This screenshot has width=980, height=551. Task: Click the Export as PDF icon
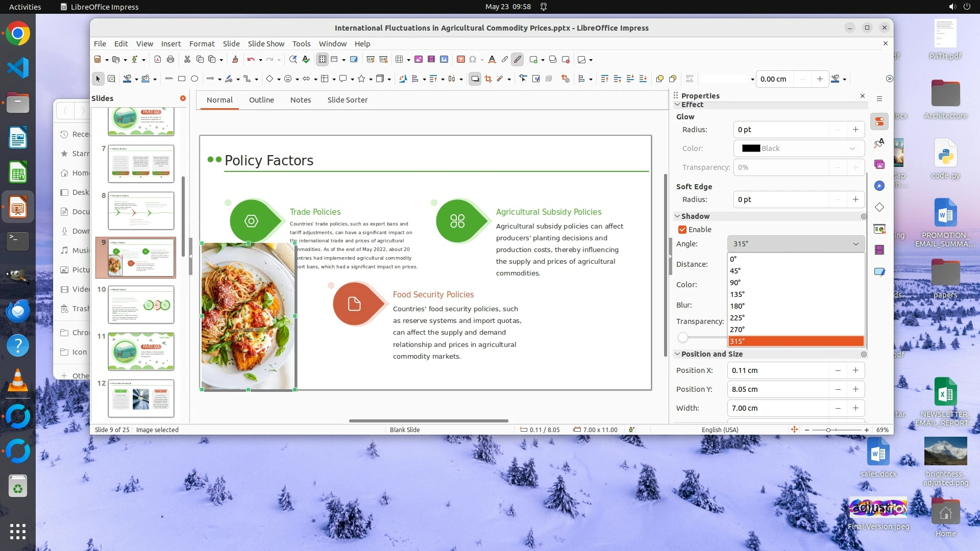pos(158,60)
